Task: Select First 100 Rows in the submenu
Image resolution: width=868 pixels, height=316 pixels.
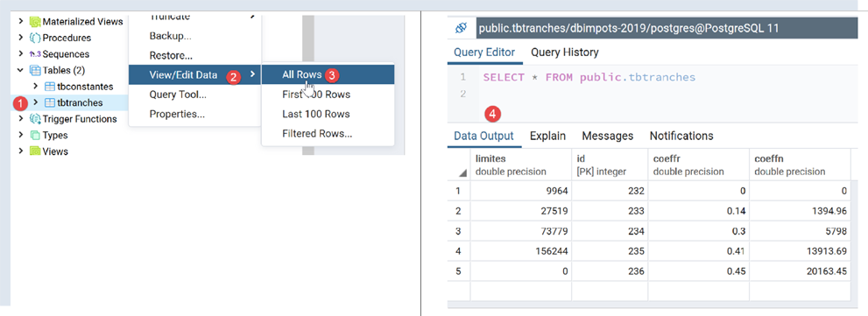Action: (328, 95)
